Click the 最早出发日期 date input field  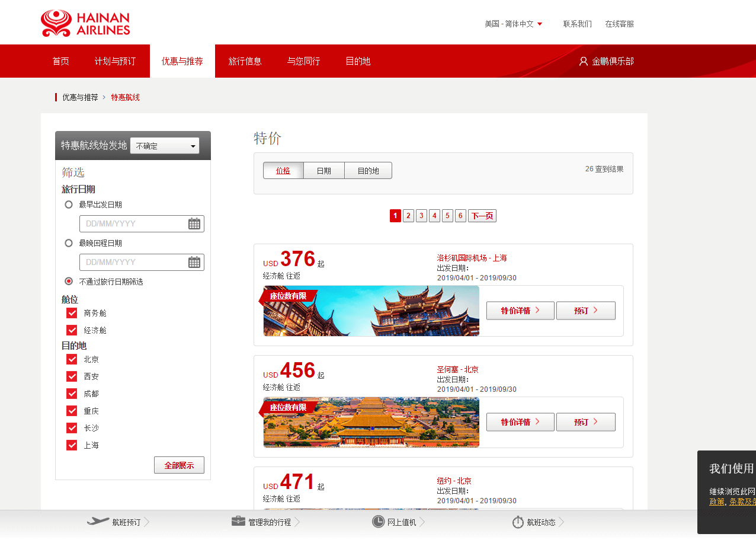click(142, 223)
